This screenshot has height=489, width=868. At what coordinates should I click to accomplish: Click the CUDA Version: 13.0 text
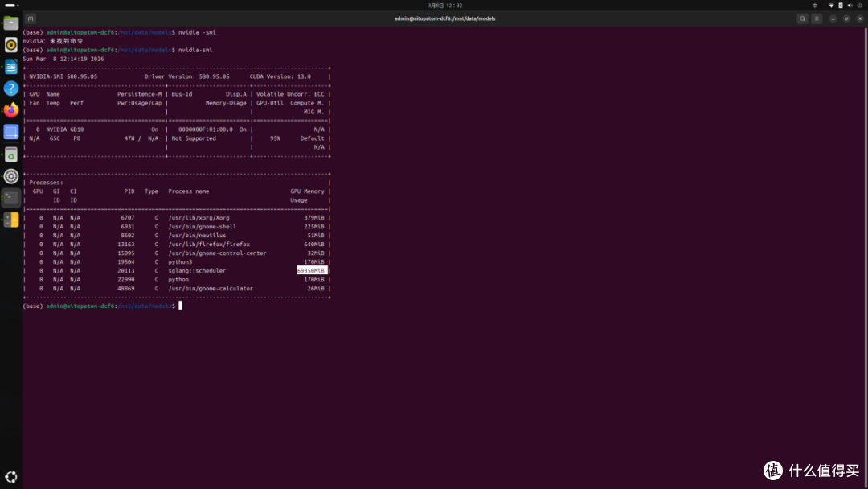tap(280, 76)
